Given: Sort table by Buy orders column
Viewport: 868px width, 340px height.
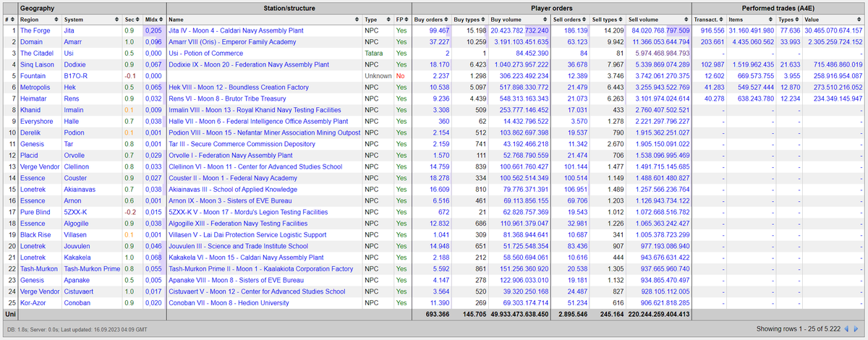Looking at the screenshot, I should 433,19.
